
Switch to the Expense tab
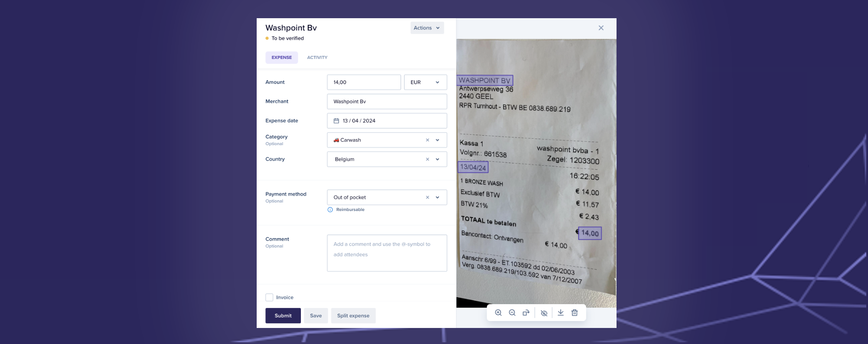tap(282, 58)
